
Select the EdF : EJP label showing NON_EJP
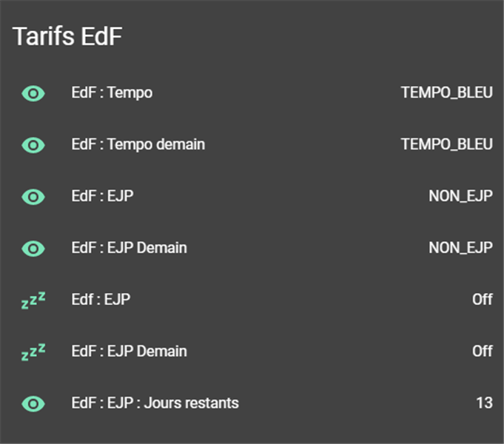(x=102, y=196)
